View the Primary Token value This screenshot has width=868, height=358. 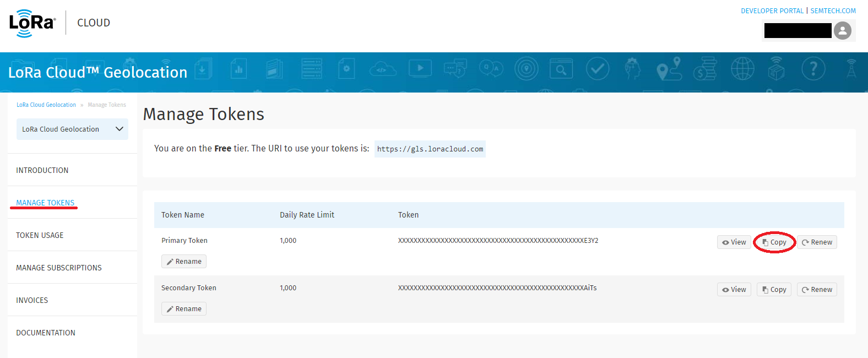click(734, 242)
